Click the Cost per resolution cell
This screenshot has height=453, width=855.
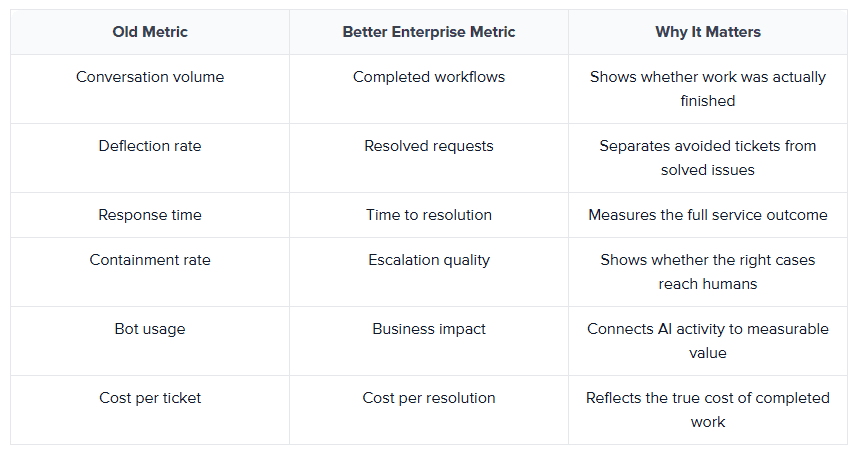pos(429,410)
